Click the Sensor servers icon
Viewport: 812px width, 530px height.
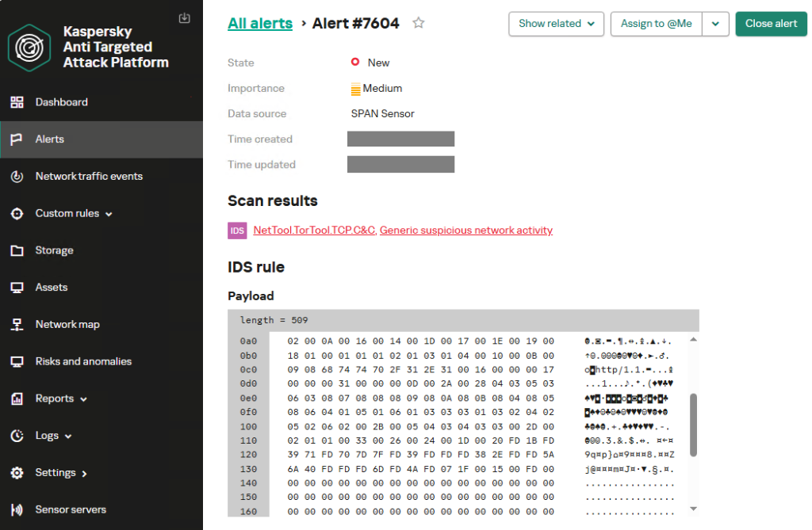tap(17, 510)
